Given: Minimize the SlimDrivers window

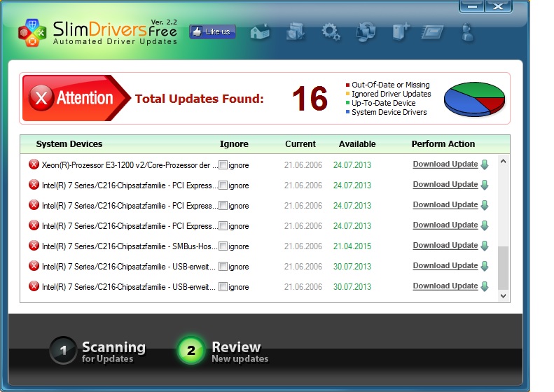Looking at the screenshot, I should tap(472, 6).
